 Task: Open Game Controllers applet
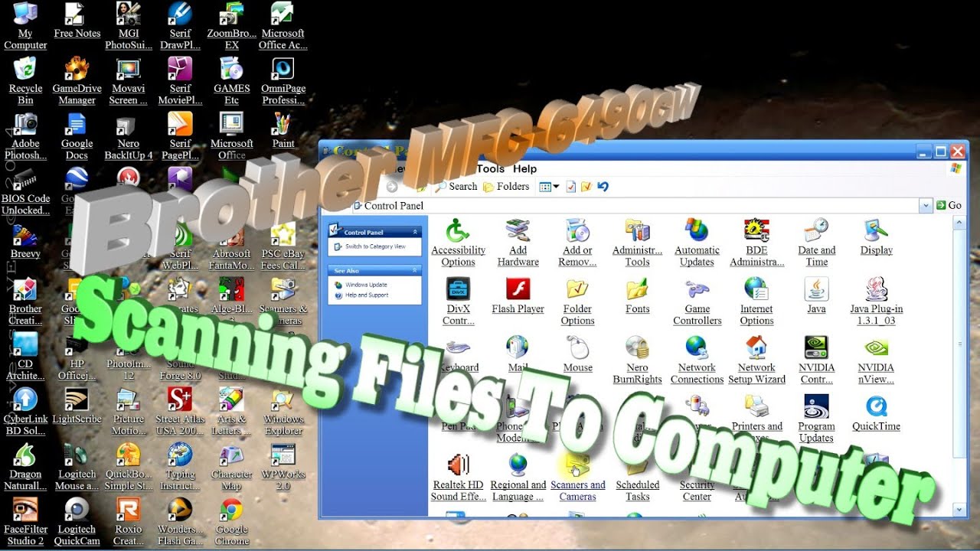[x=697, y=302]
